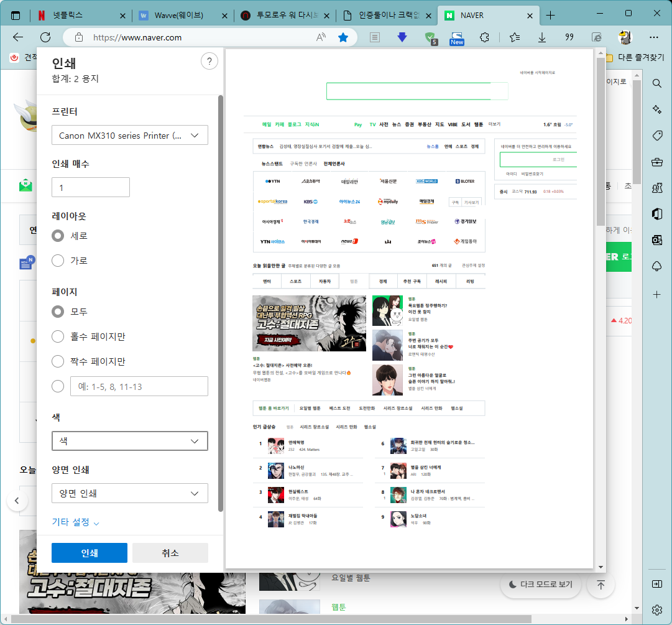Click the site information lock icon
The image size is (672, 625).
coord(79,37)
